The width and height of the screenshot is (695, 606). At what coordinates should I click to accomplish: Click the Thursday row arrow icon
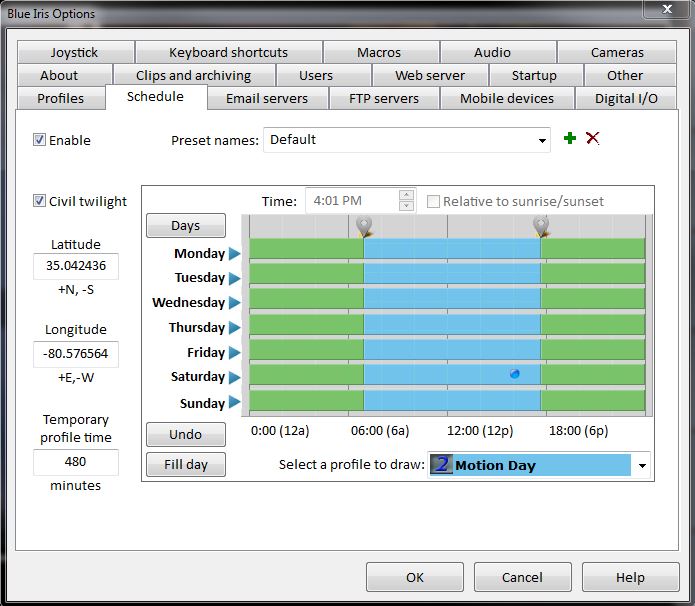(234, 328)
